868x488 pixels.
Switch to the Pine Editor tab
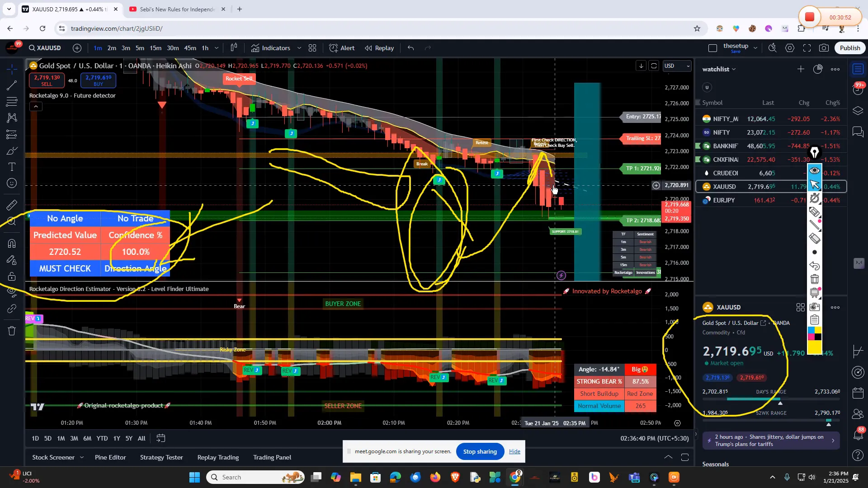[x=110, y=457]
